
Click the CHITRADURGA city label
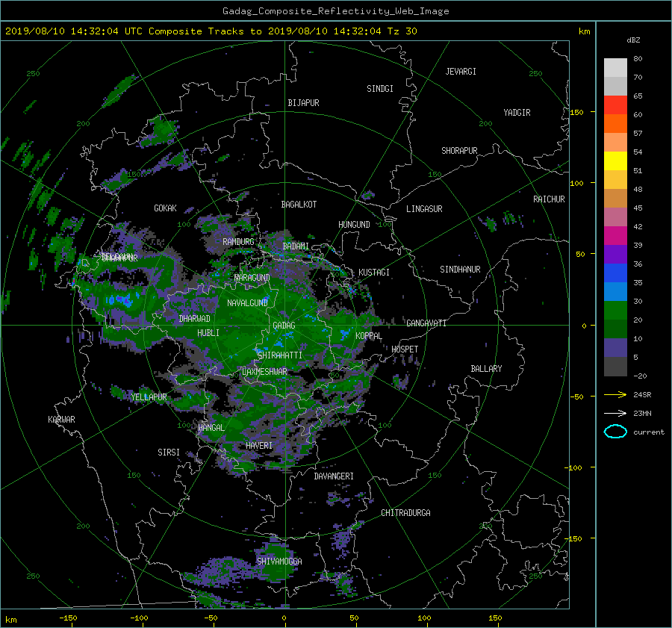point(406,513)
